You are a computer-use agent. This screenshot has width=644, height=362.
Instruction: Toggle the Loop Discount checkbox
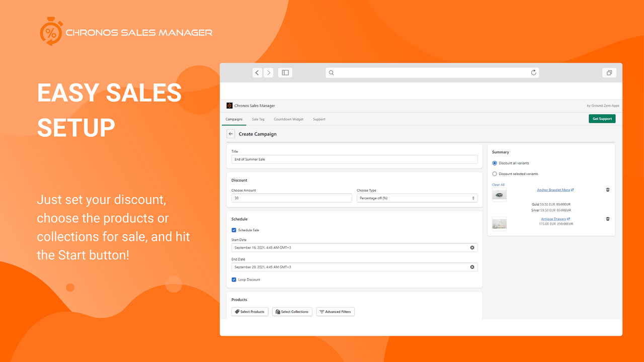tap(234, 280)
